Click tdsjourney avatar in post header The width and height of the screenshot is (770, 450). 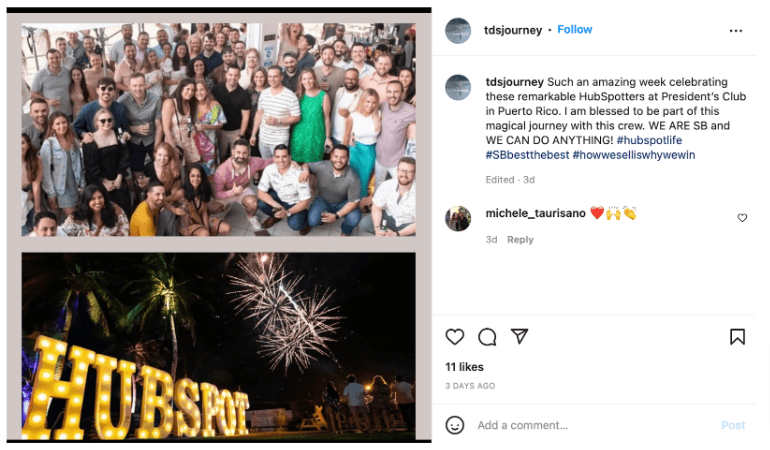pyautogui.click(x=458, y=31)
